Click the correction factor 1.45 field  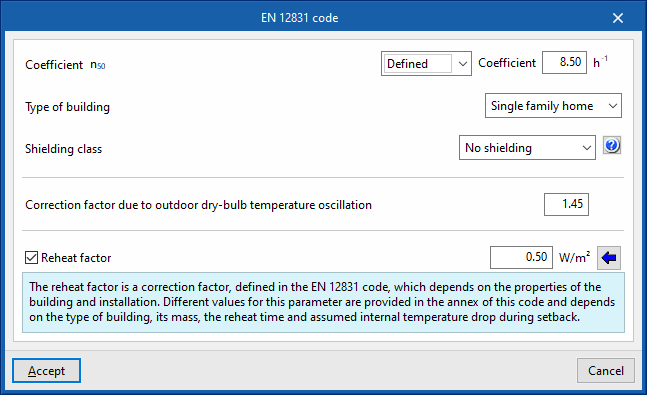(566, 204)
